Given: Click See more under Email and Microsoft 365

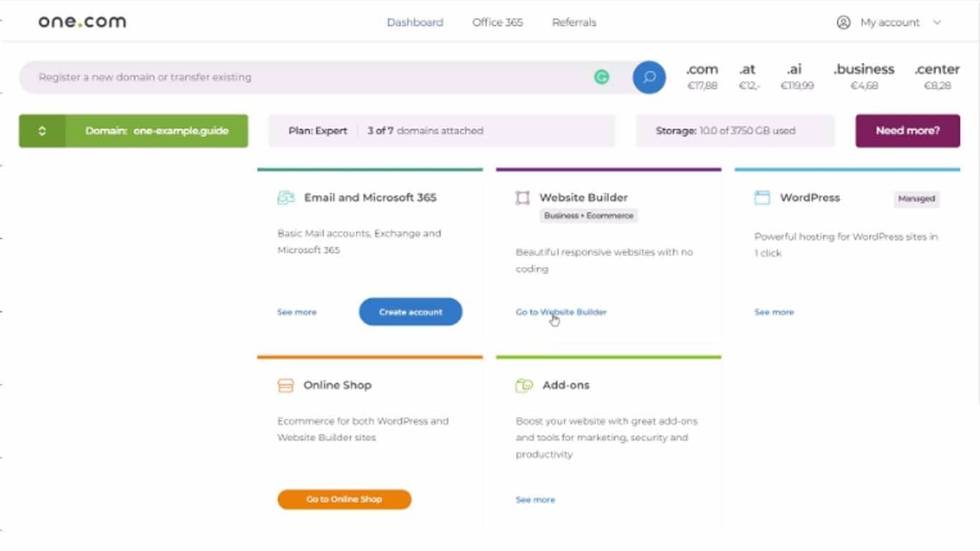Looking at the screenshot, I should pyautogui.click(x=297, y=312).
